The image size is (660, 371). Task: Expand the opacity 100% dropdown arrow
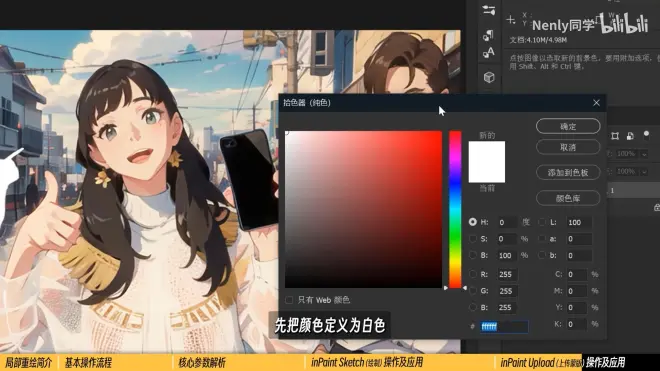pyautogui.click(x=644, y=154)
